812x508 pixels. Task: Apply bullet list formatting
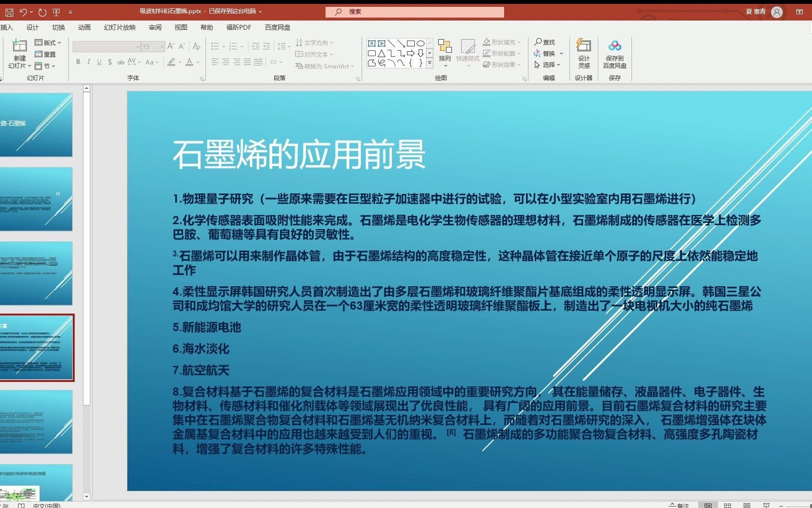pyautogui.click(x=215, y=46)
